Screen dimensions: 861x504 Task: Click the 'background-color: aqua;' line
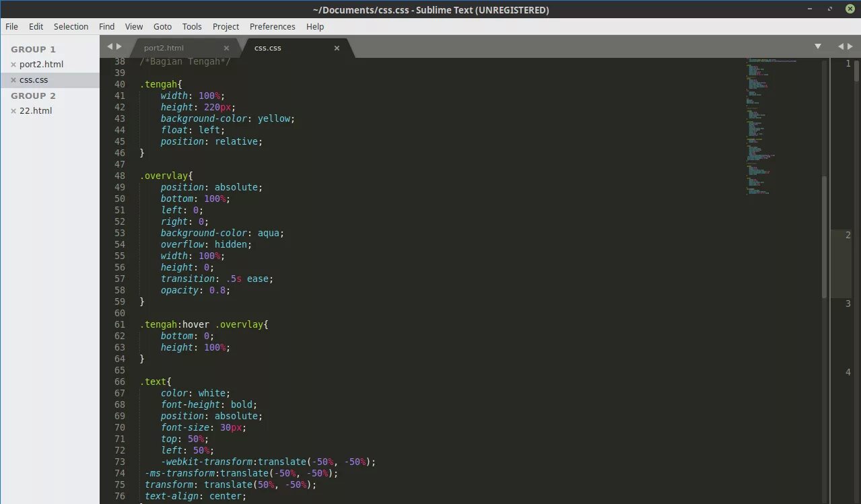(222, 233)
